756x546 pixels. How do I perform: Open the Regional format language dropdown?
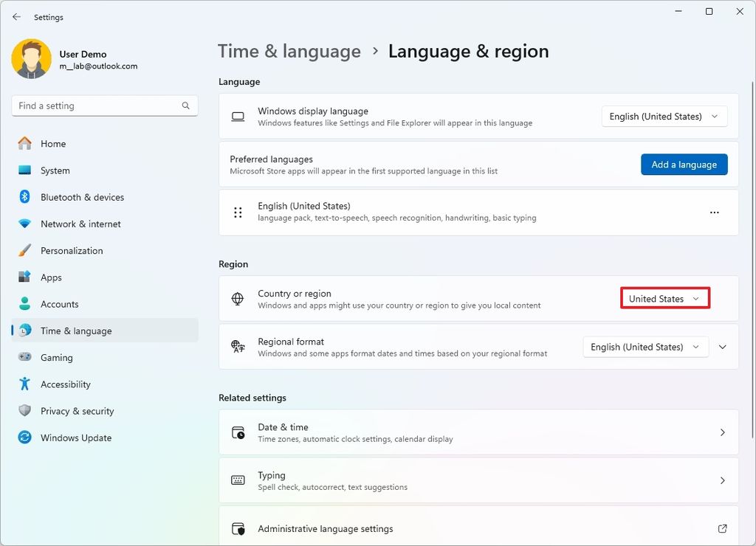pos(645,347)
